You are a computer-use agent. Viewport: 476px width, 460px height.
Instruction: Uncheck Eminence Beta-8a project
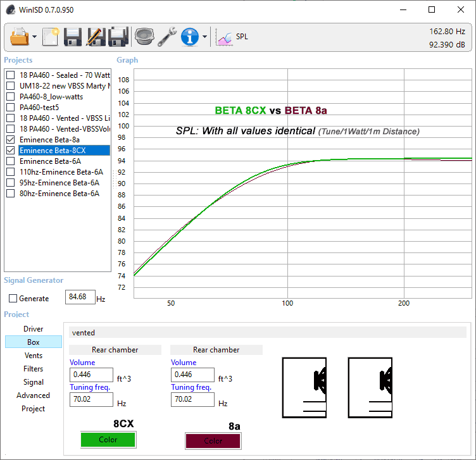tap(11, 140)
